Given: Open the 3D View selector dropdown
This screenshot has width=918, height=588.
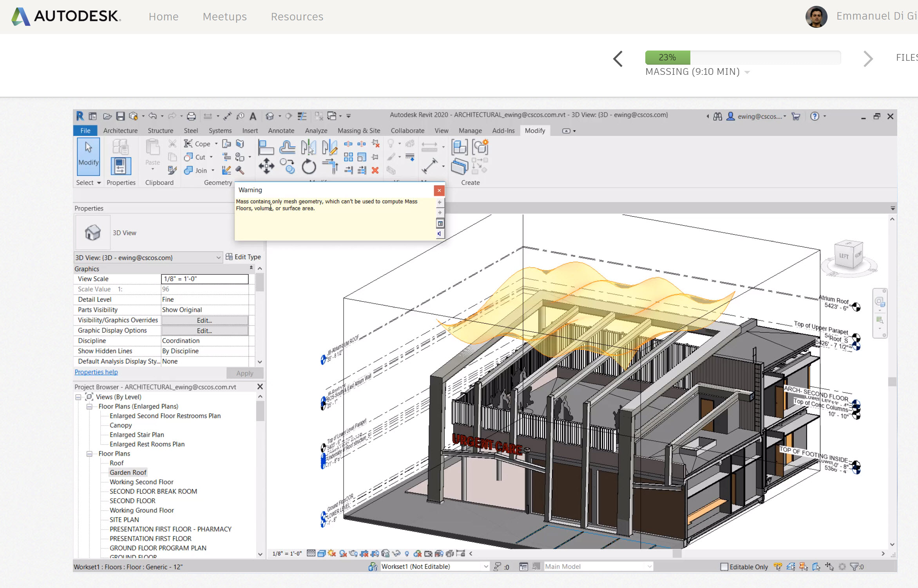Looking at the screenshot, I should pos(219,257).
